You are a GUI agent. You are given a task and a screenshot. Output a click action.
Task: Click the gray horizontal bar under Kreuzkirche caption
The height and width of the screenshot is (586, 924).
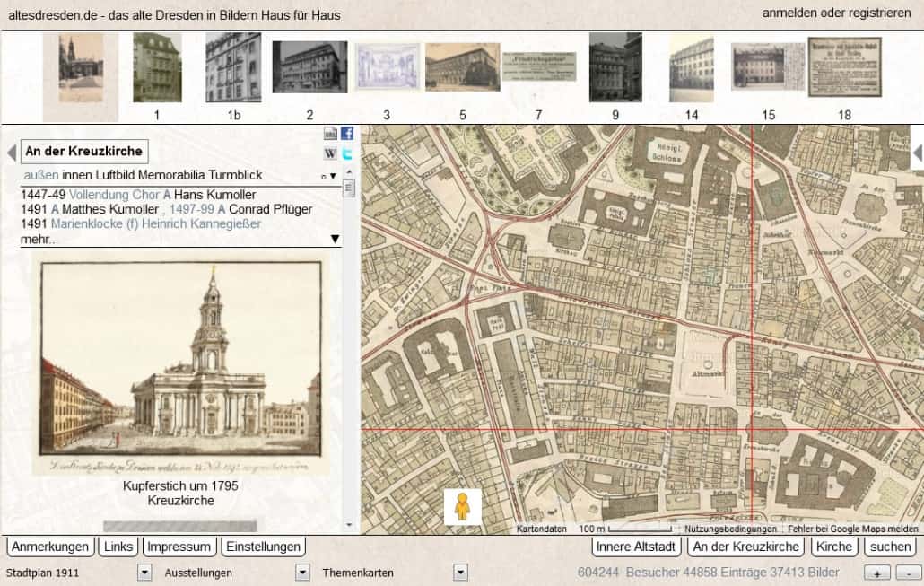pyautogui.click(x=179, y=526)
